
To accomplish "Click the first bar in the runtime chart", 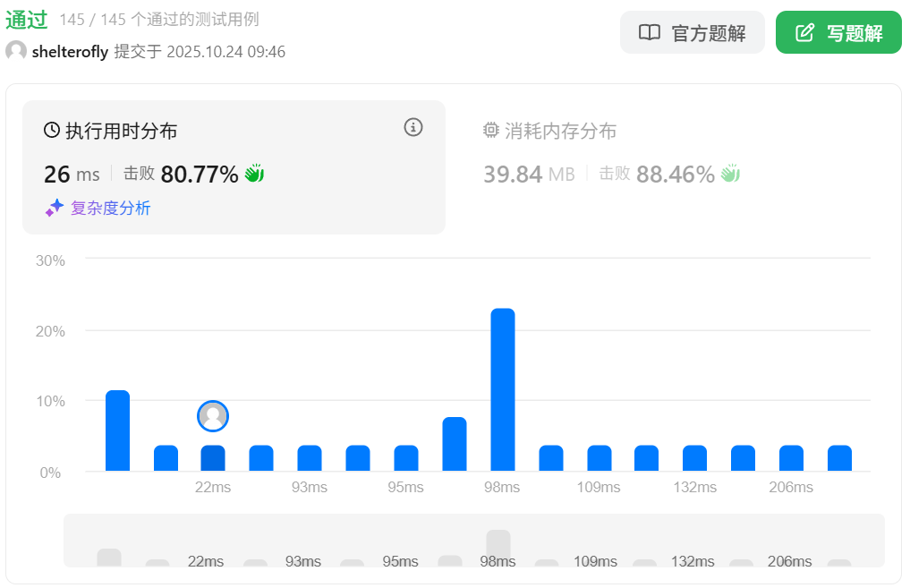I will pyautogui.click(x=117, y=430).
